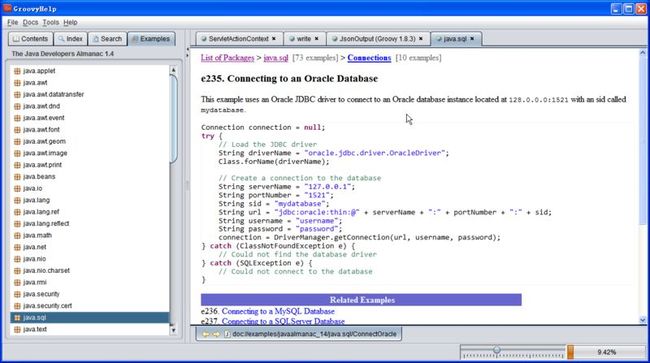Click the java.security package icon
Image resolution: width=650 pixels, height=363 pixels.
pyautogui.click(x=17, y=294)
